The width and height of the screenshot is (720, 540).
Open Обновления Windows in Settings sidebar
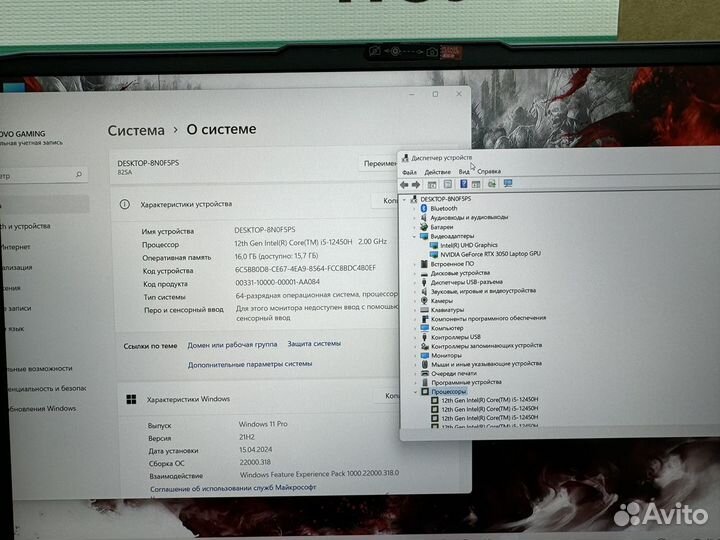pyautogui.click(x=43, y=408)
